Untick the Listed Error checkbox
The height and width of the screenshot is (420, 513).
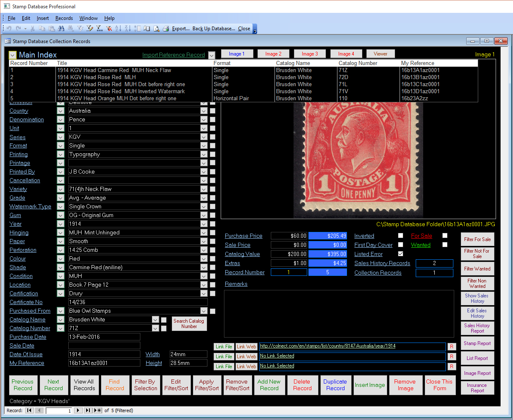pyautogui.click(x=400, y=254)
